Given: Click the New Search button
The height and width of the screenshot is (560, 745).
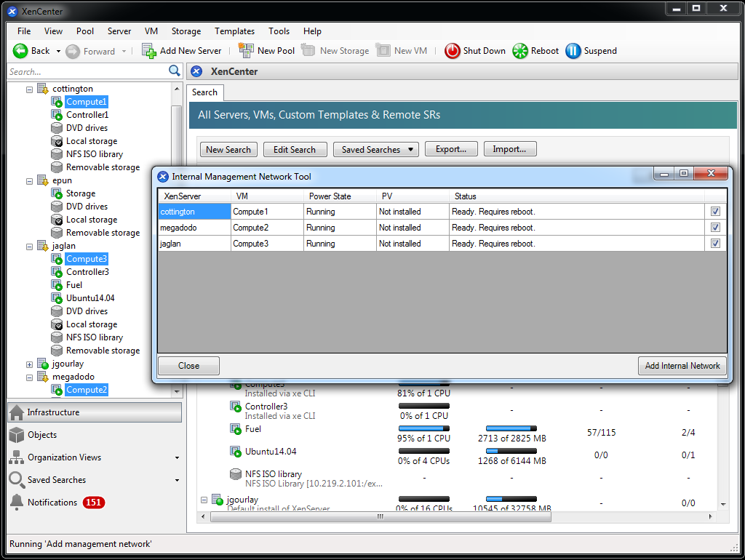Looking at the screenshot, I should click(228, 150).
